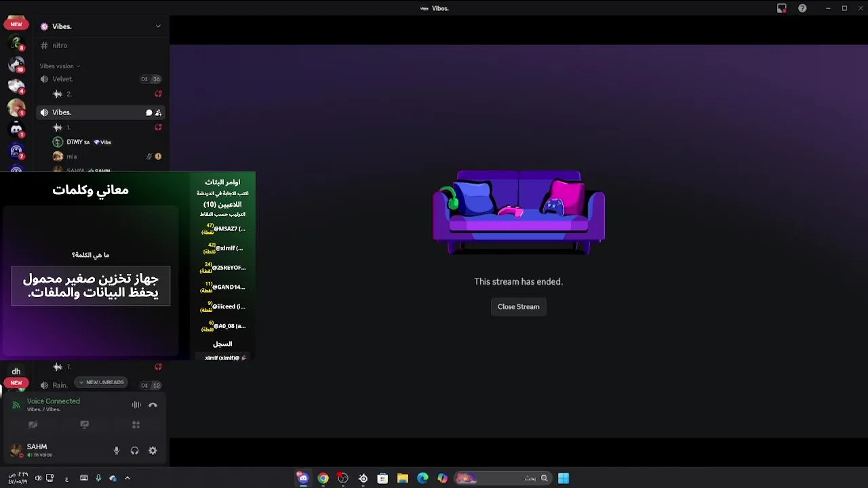Select the Vibes. voice channel row
The image size is (868, 488).
101,113
